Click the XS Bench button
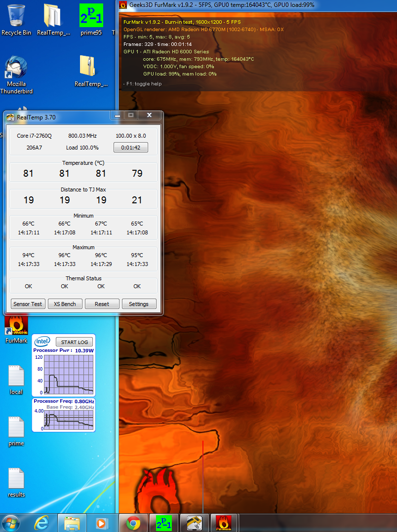 65,304
